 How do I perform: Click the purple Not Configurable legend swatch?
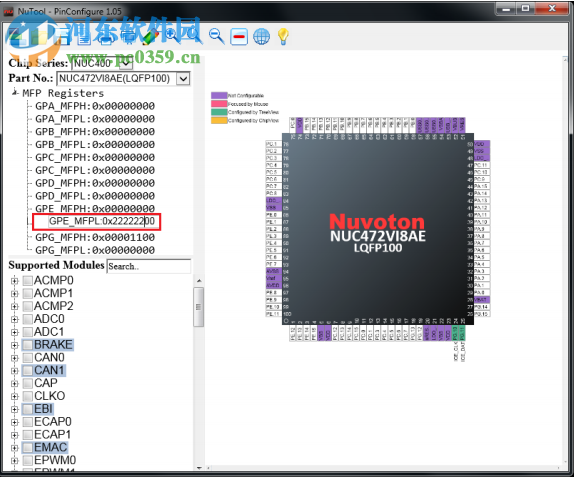click(x=219, y=96)
